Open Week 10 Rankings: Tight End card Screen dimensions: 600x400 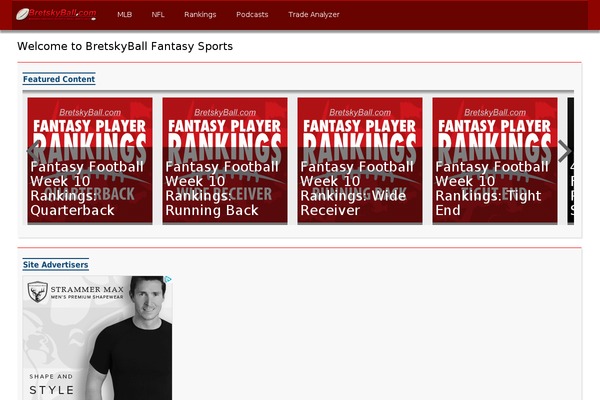(495, 161)
